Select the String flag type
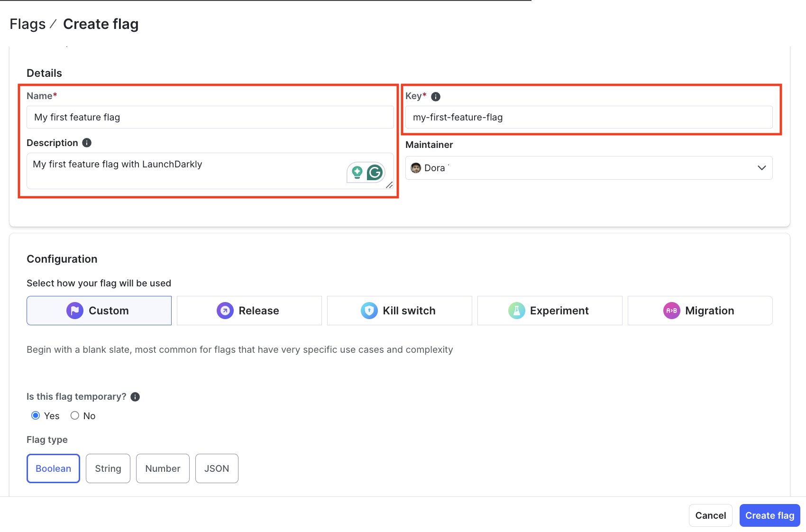This screenshot has width=806, height=532. pyautogui.click(x=108, y=468)
